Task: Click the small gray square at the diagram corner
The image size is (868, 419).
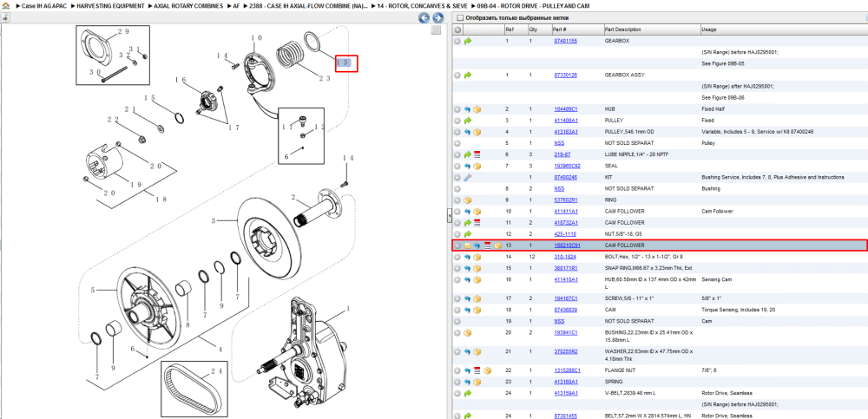Action: 437,29
